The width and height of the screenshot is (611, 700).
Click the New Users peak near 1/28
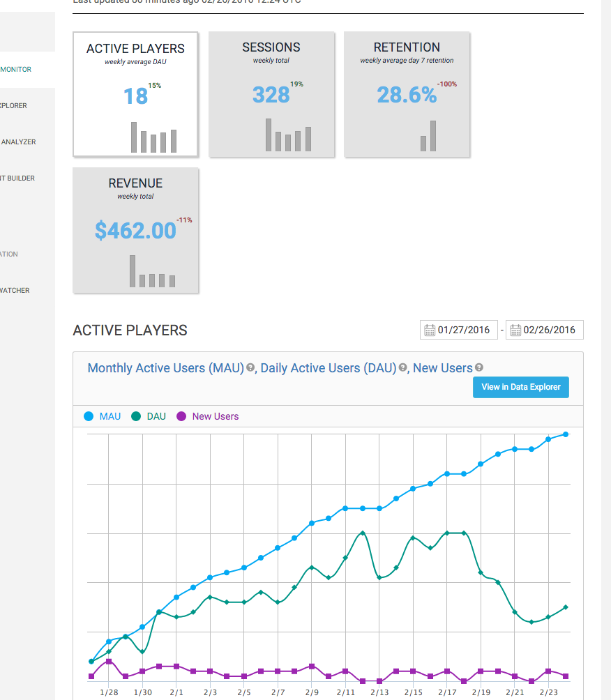point(109,662)
